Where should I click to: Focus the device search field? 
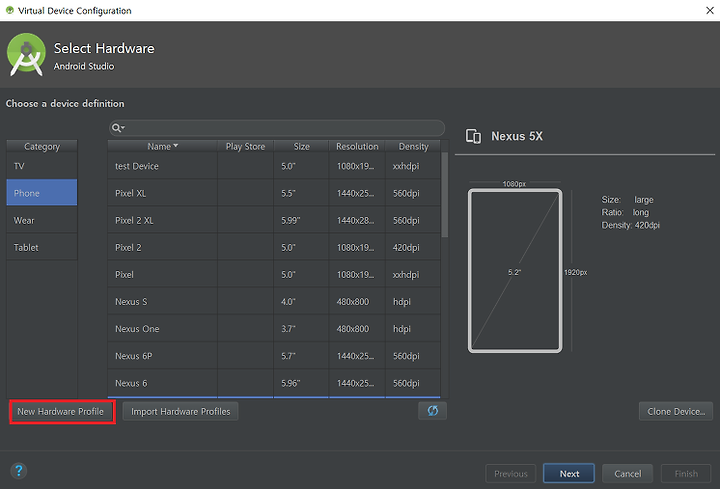click(277, 128)
